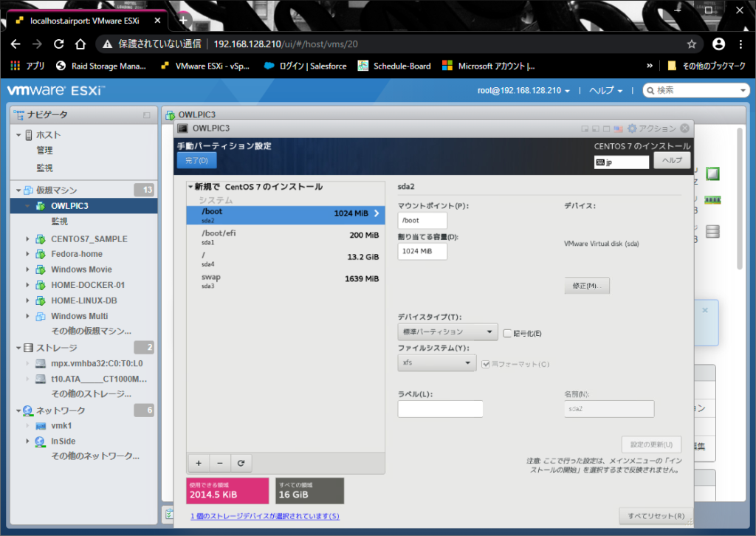Image resolution: width=756 pixels, height=536 pixels.
Task: Expand the HOME-DOCKER-01 node
Action: 27,285
